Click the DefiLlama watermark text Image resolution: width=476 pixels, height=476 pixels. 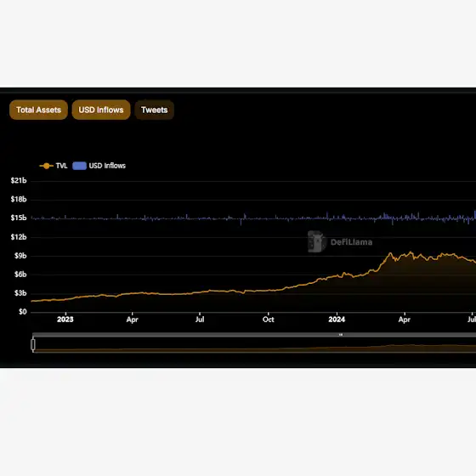click(x=351, y=242)
